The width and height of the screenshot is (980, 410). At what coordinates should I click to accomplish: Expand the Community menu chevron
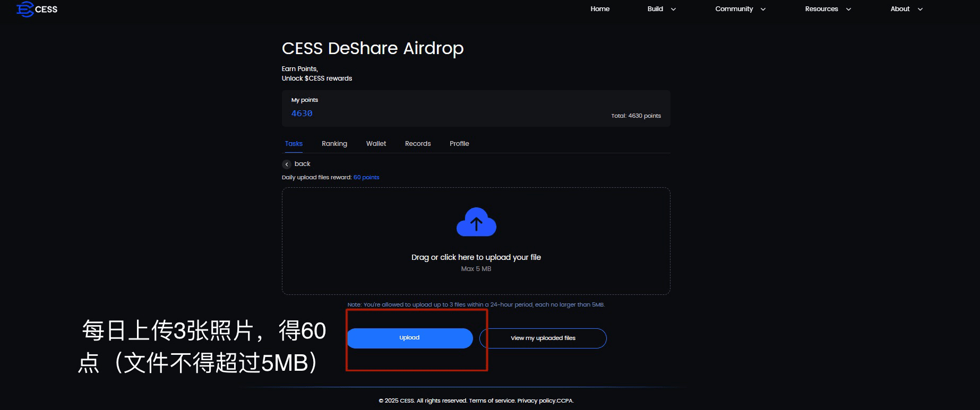(x=763, y=10)
